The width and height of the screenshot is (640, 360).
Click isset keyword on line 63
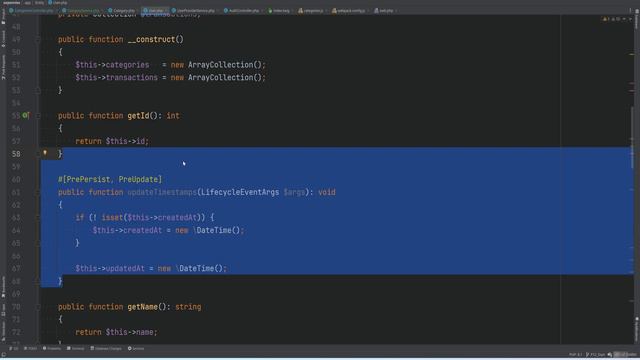(x=112, y=218)
